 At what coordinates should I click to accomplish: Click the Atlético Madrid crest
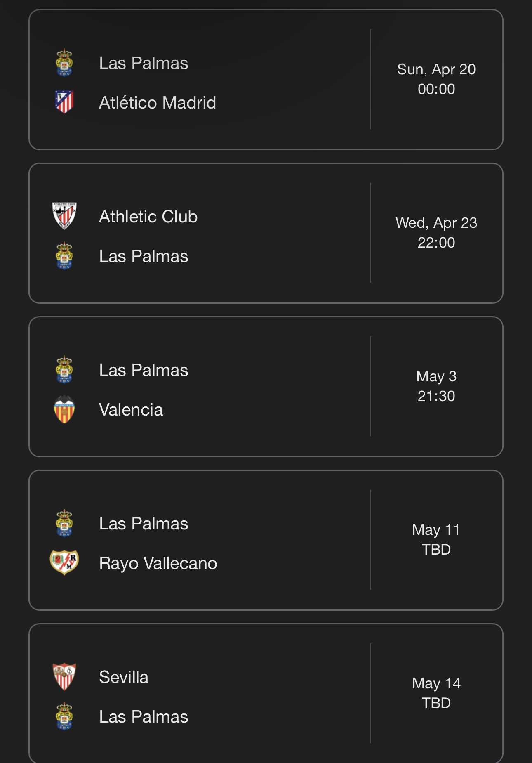64,102
